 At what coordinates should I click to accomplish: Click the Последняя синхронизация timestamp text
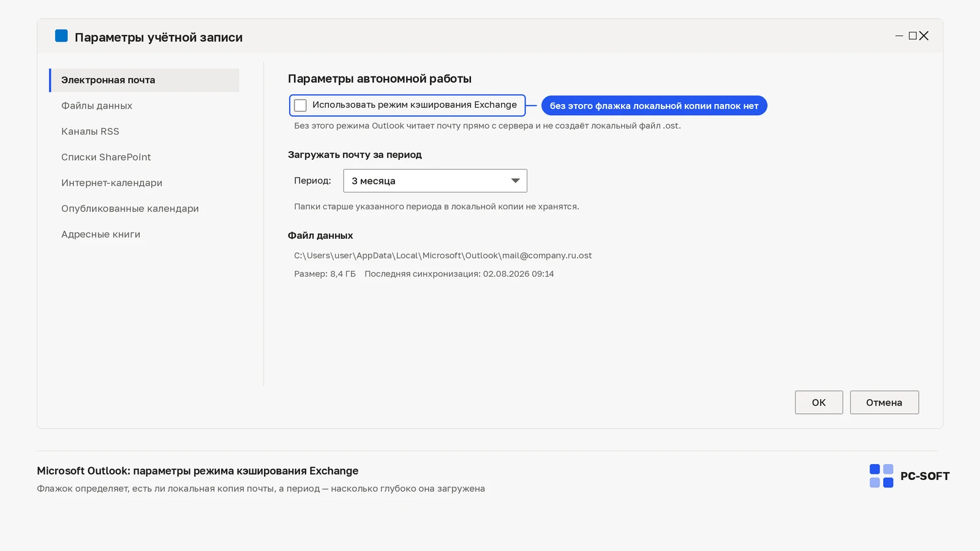point(459,274)
